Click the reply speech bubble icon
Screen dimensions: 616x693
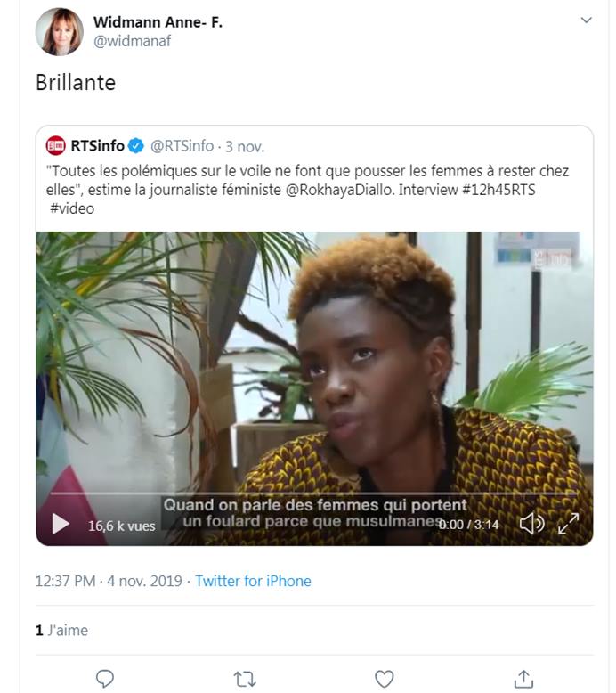point(105,678)
